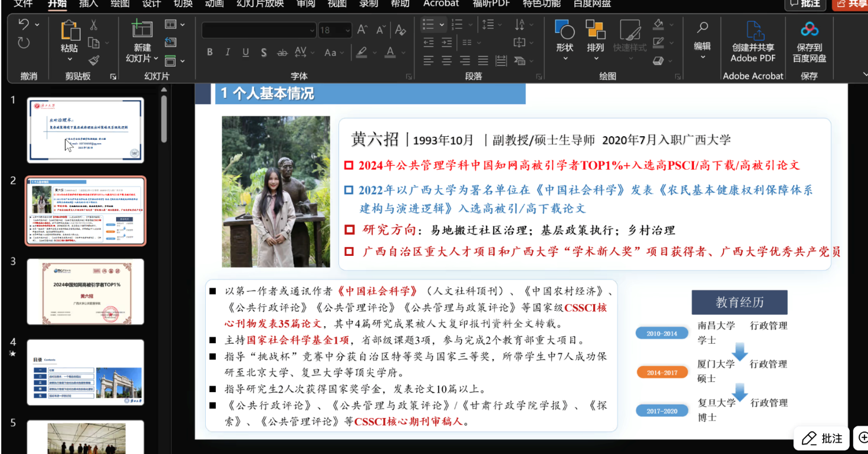Open the 插入 ribbon tab
Image resolution: width=868 pixels, height=454 pixels.
(88, 4)
